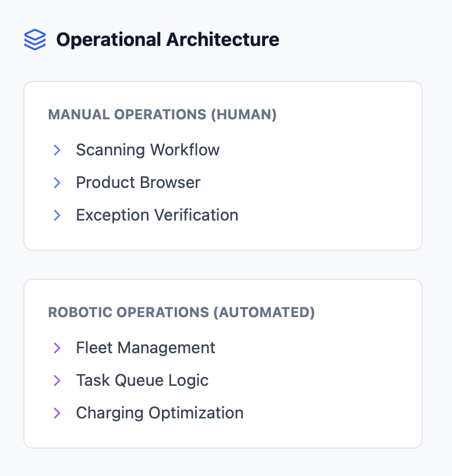Expand the Product Browser blue chevron
The height and width of the screenshot is (476, 452).
[57, 183]
